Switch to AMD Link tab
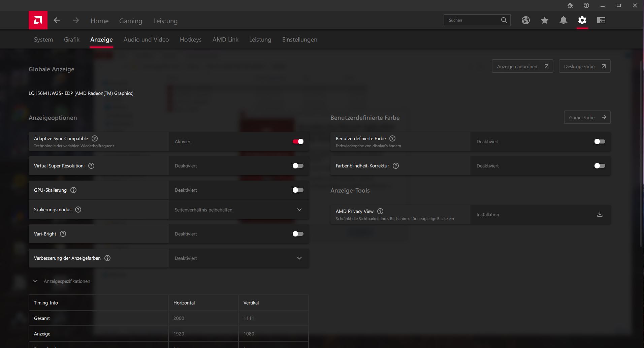The image size is (644, 348). [x=225, y=39]
